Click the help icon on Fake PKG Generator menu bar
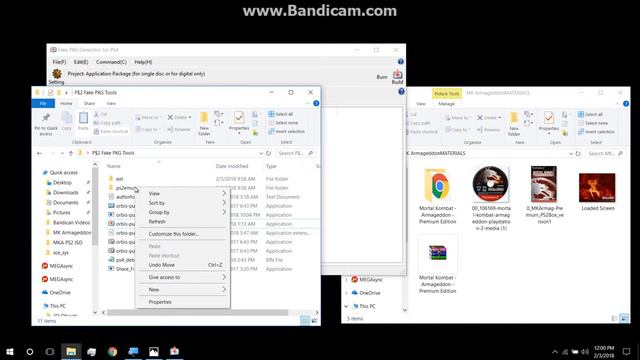The image size is (640, 360). point(401,62)
